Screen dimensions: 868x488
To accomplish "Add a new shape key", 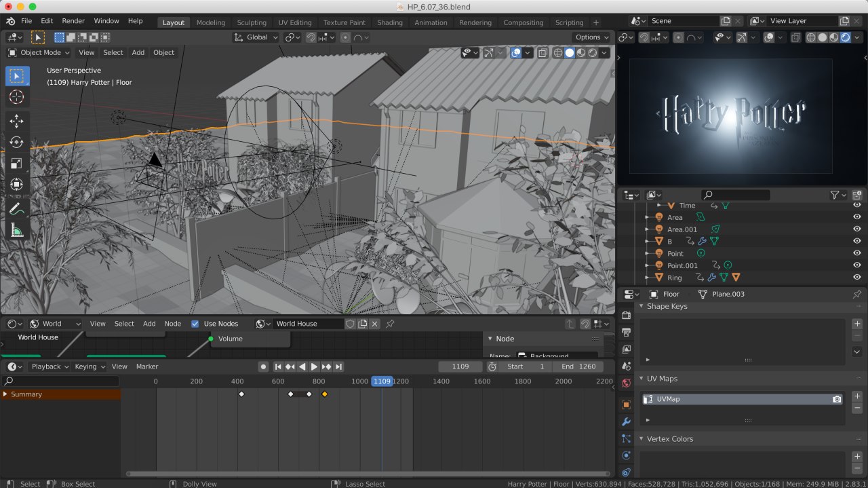I will (x=857, y=324).
